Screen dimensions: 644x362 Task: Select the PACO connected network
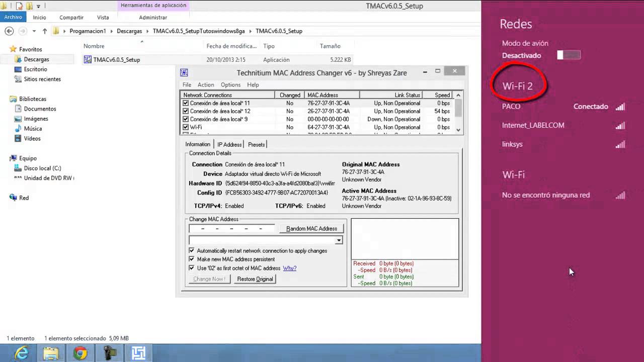coord(562,107)
